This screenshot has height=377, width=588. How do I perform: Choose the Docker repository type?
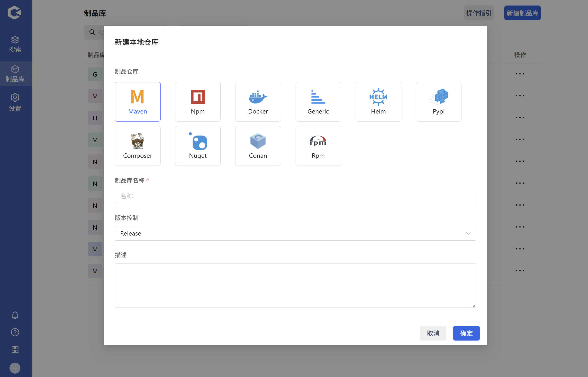258,102
